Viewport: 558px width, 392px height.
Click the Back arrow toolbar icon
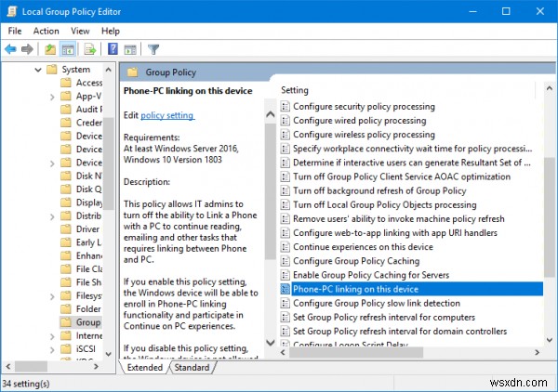tap(10, 49)
